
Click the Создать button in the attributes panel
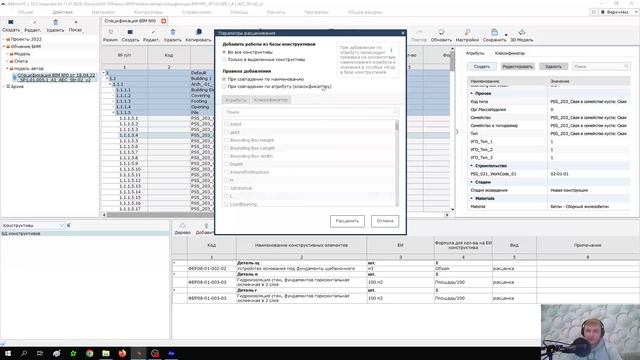pyautogui.click(x=482, y=67)
